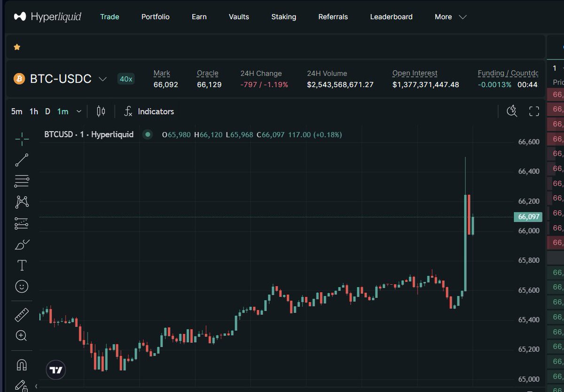Viewport: 564px width, 392px height.
Task: Open the 40x leverage setting
Action: tap(126, 79)
